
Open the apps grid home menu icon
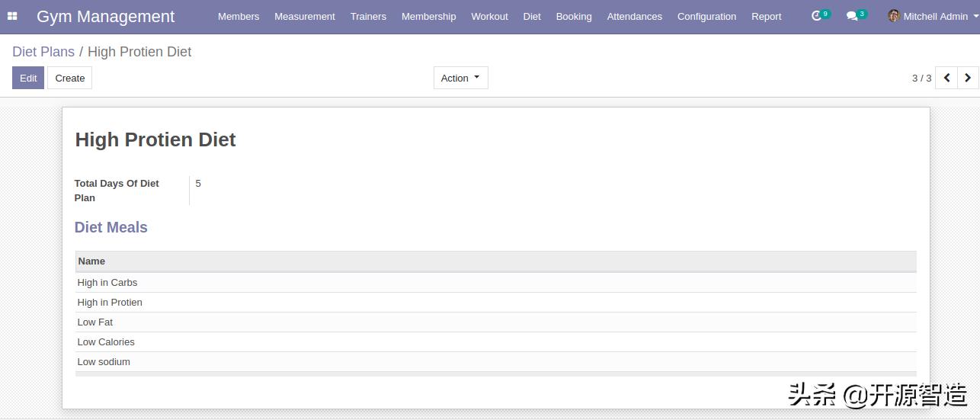point(12,16)
